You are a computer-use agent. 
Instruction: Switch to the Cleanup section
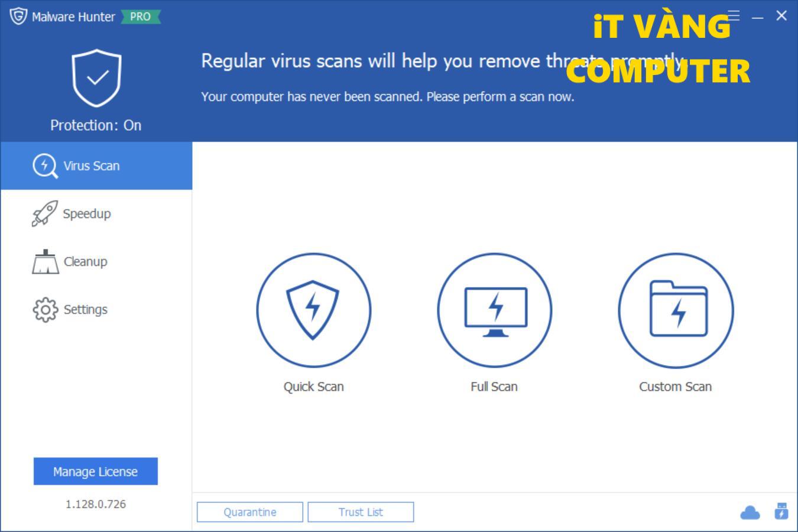[85, 261]
